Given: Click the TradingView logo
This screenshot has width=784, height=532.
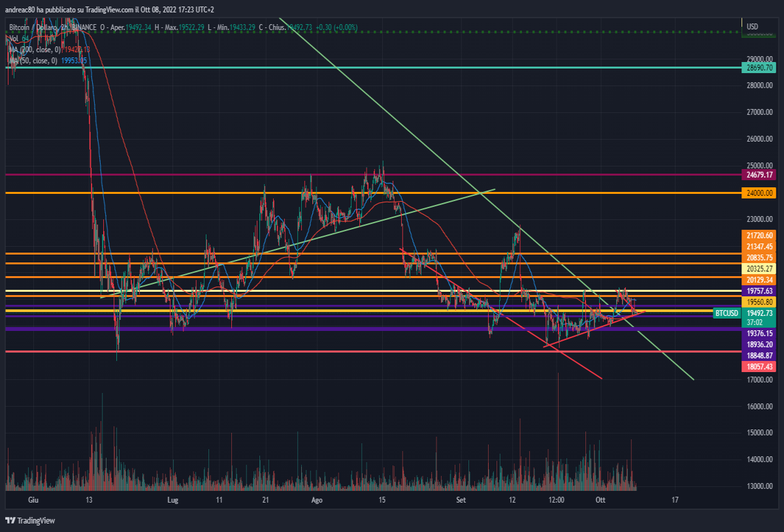Looking at the screenshot, I should click(x=30, y=520).
